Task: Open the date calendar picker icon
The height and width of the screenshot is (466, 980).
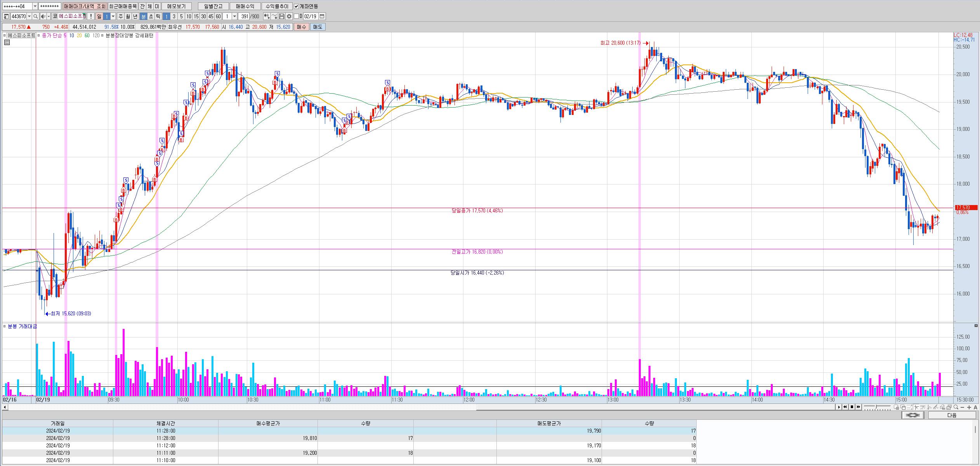Action: [322, 16]
